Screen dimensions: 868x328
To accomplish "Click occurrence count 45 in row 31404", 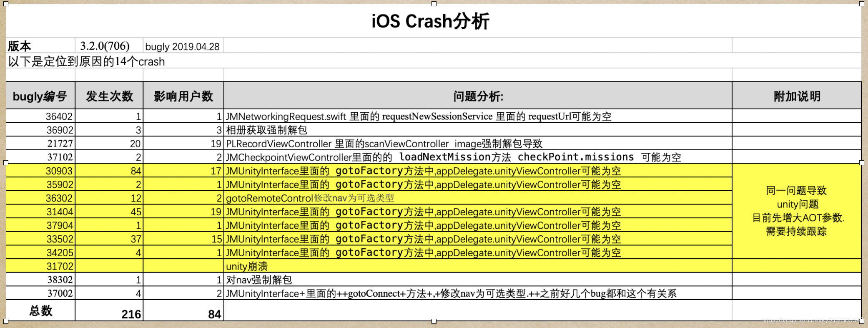I will (x=109, y=212).
